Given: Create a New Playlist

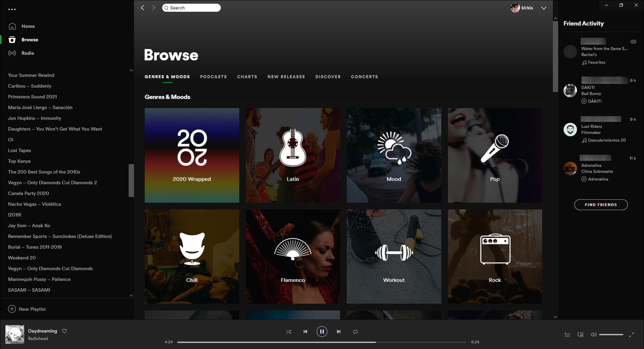Looking at the screenshot, I should tap(27, 309).
